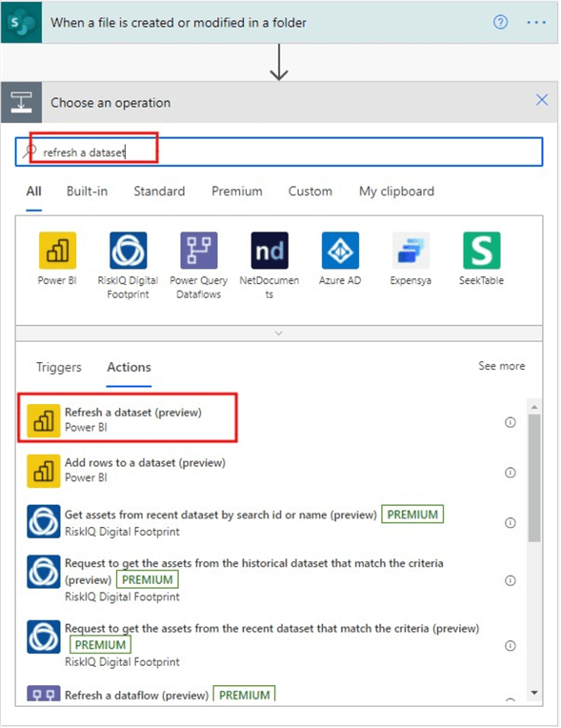561x728 pixels.
Task: Select Refresh a dataset (preview) action
Action: [132, 413]
